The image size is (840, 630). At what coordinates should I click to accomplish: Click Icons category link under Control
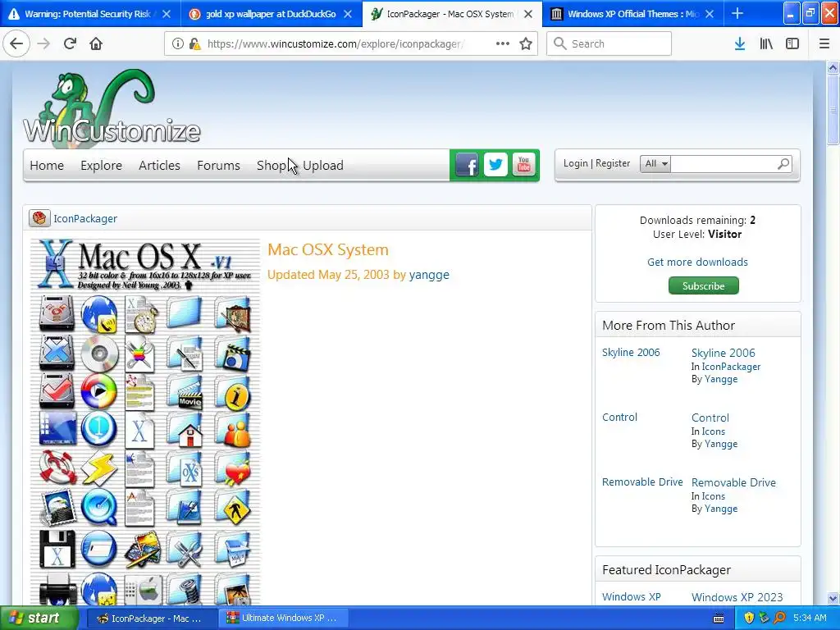click(714, 431)
